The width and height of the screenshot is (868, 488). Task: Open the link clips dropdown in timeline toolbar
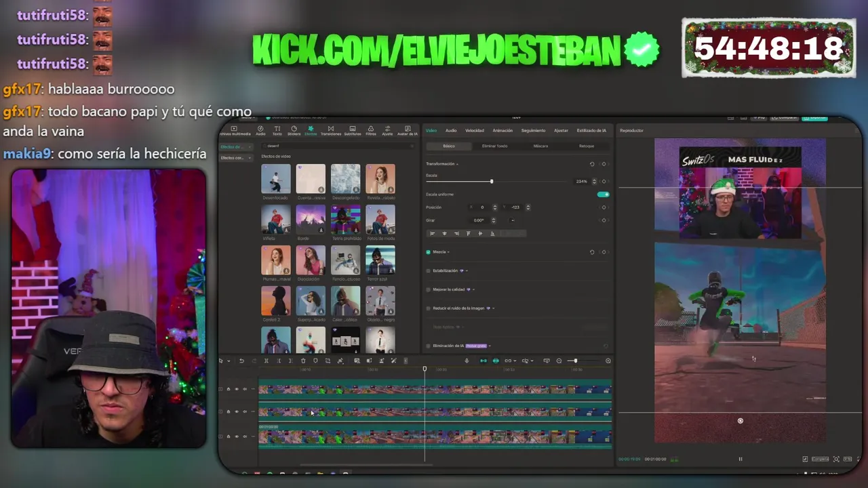pos(515,361)
